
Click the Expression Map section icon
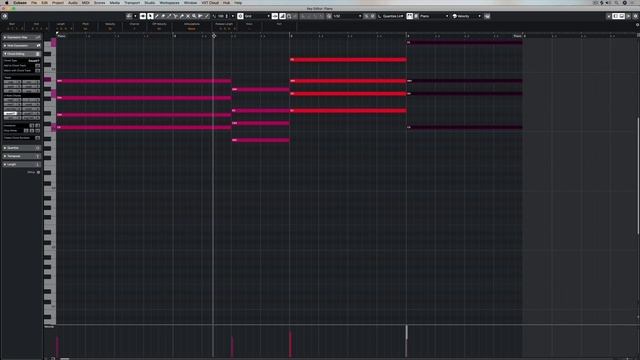38,38
